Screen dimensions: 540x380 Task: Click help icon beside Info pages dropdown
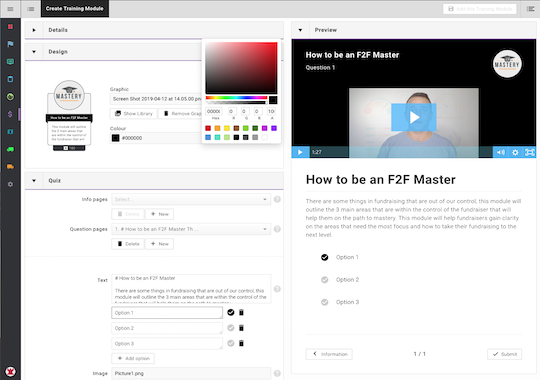tap(277, 199)
